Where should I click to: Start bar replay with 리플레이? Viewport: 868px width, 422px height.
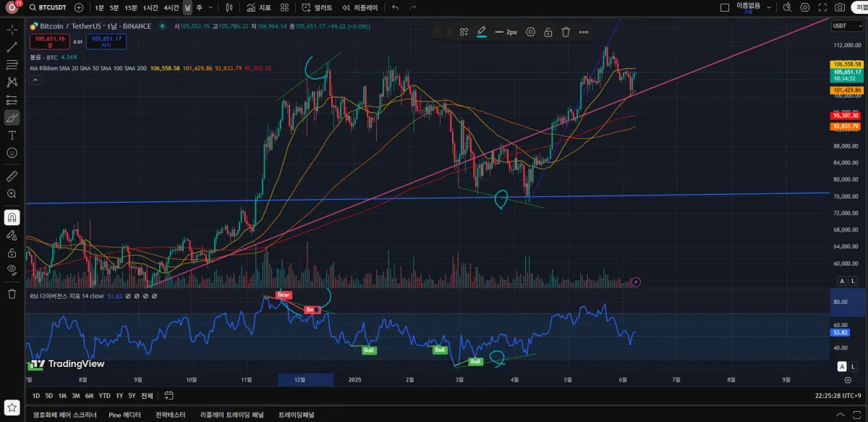click(x=360, y=7)
